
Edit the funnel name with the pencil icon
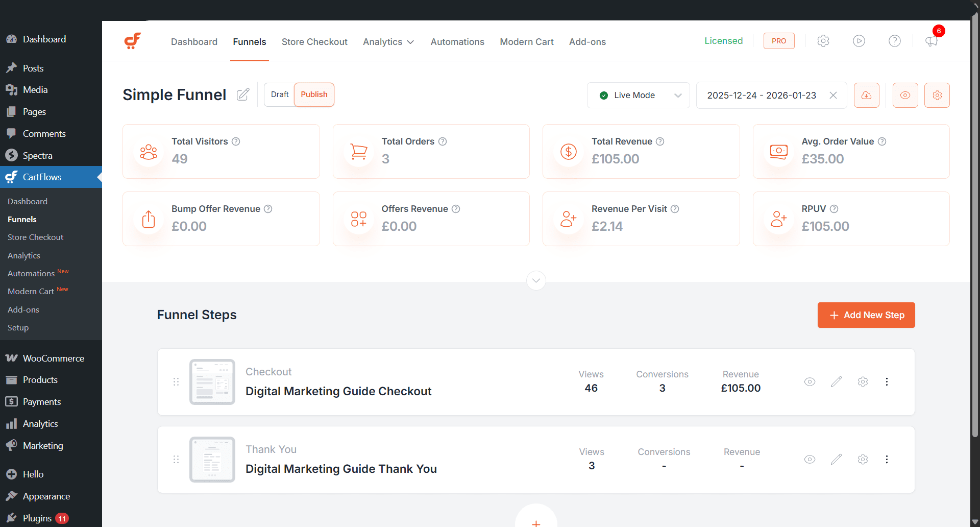pos(242,94)
